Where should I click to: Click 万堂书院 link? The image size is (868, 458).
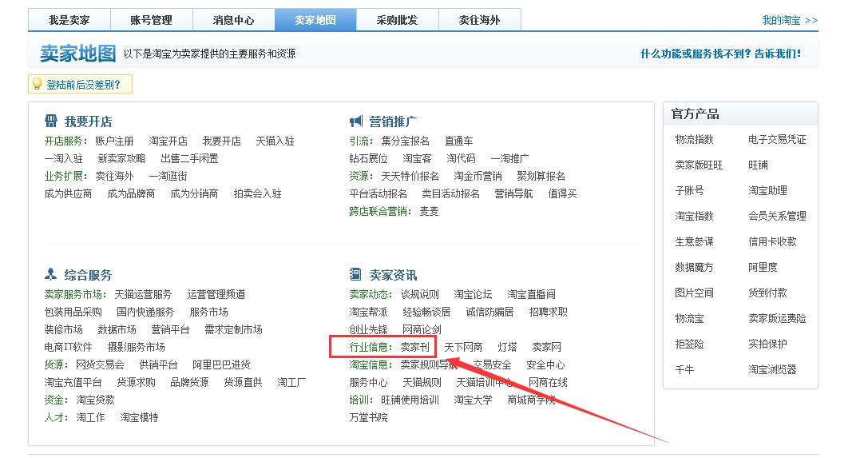(368, 417)
